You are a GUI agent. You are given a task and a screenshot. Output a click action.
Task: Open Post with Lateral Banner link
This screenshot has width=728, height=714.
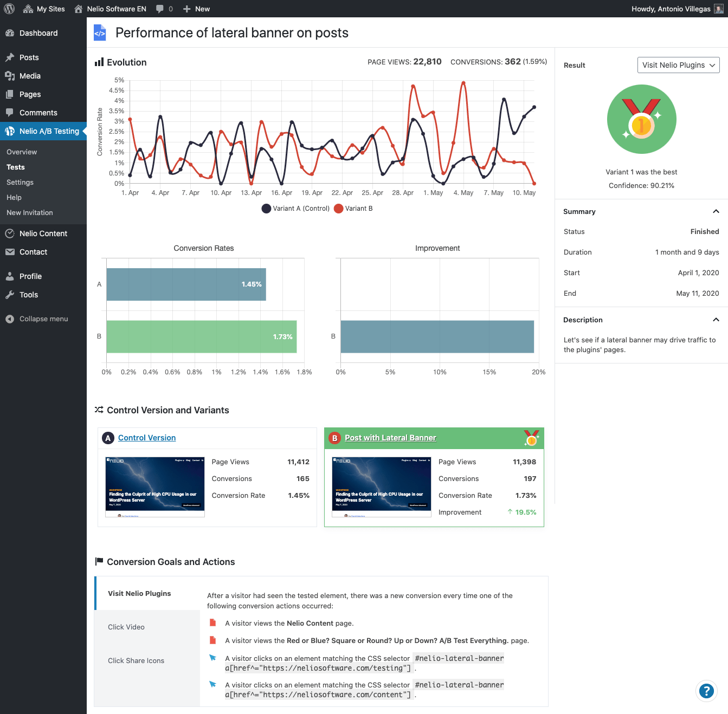click(x=390, y=438)
